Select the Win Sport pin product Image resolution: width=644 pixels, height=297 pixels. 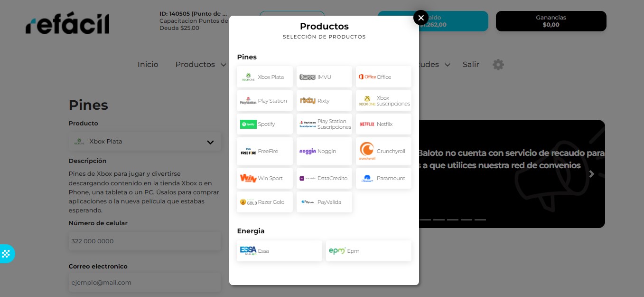[265, 178]
